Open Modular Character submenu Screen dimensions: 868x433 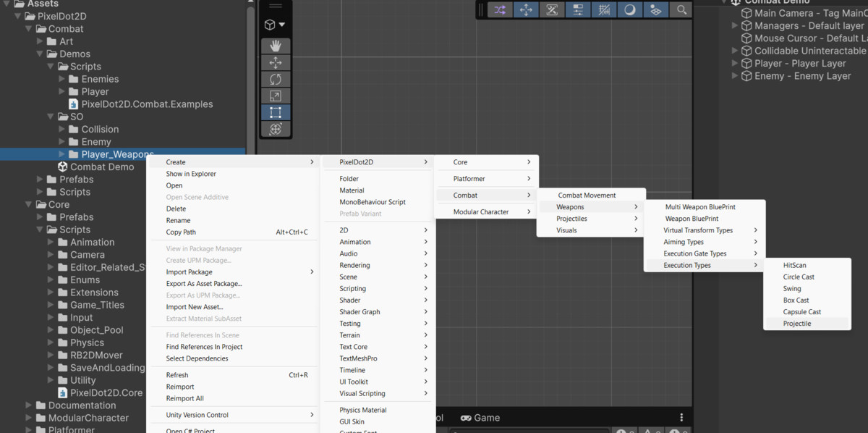click(485, 212)
